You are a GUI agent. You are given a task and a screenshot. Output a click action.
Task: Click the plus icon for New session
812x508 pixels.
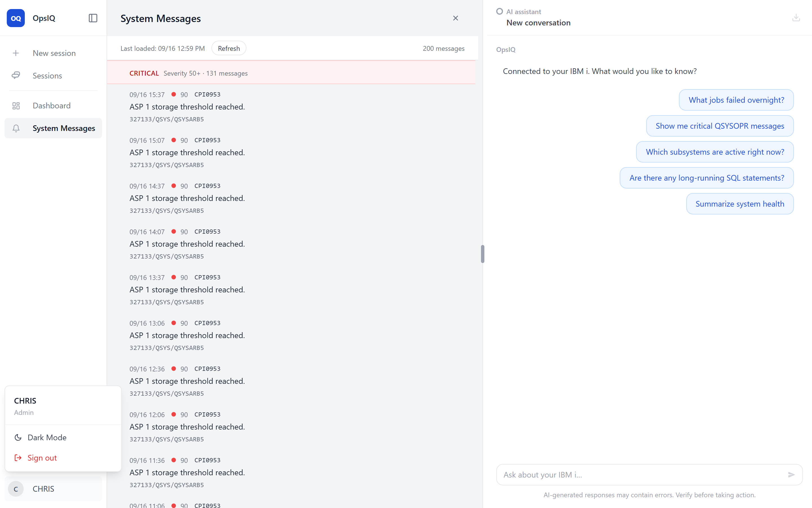tap(16, 53)
